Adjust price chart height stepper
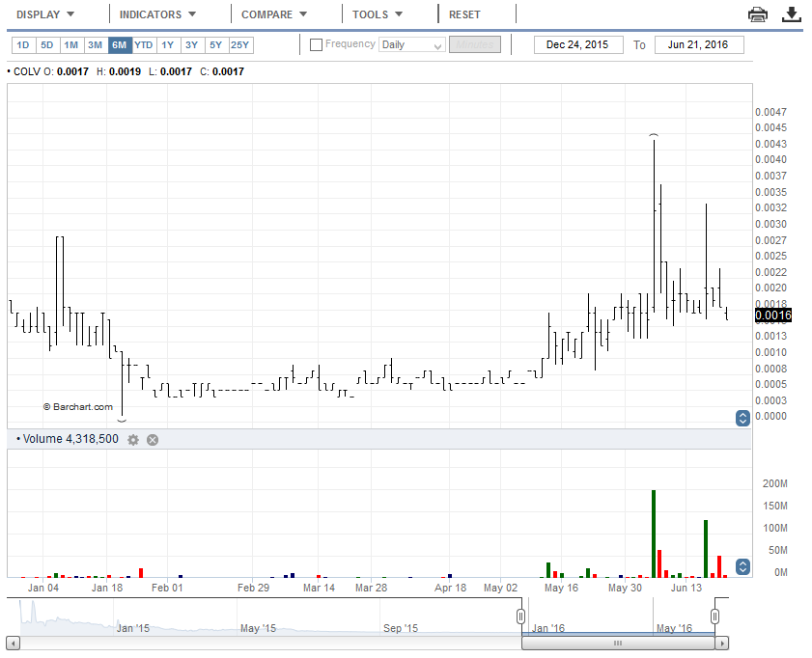The image size is (812, 658). click(742, 418)
